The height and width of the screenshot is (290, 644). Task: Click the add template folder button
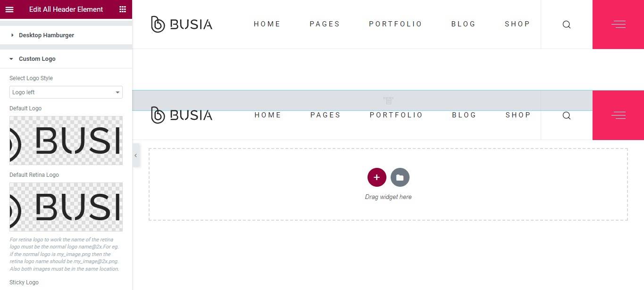pos(400,177)
